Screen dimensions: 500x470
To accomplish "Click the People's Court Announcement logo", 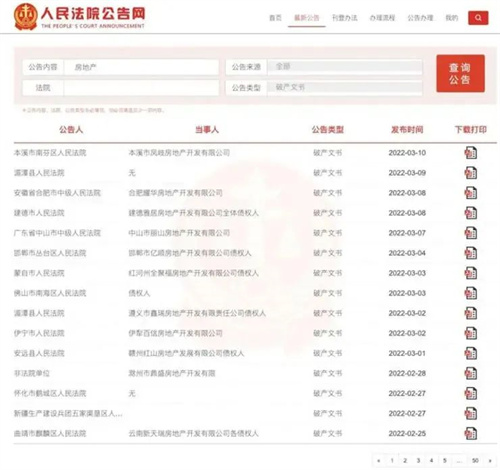I will (79, 17).
